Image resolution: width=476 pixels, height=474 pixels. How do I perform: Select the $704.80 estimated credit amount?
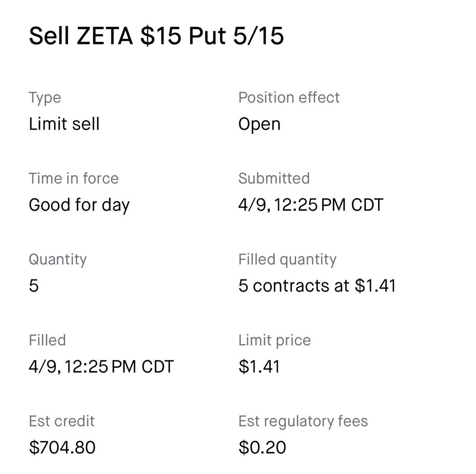click(x=62, y=447)
